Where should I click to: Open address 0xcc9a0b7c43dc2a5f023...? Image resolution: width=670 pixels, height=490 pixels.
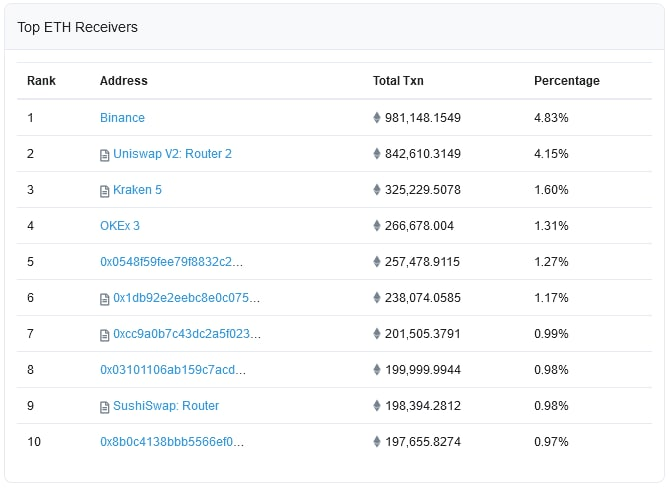(x=187, y=334)
